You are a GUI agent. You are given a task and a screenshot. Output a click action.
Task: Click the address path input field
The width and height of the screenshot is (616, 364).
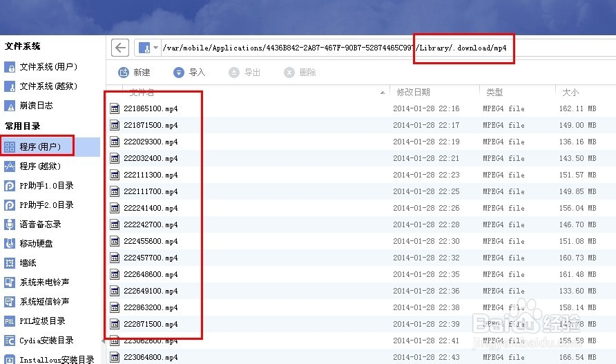point(387,48)
